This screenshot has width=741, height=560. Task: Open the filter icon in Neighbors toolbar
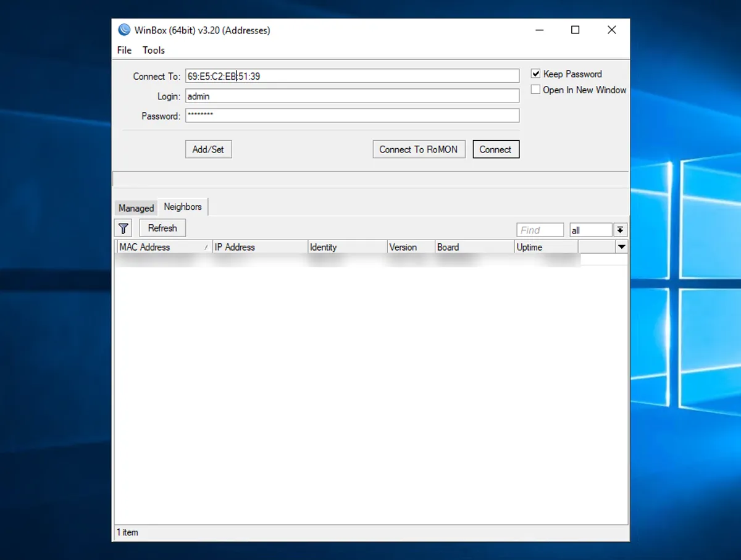pyautogui.click(x=124, y=228)
